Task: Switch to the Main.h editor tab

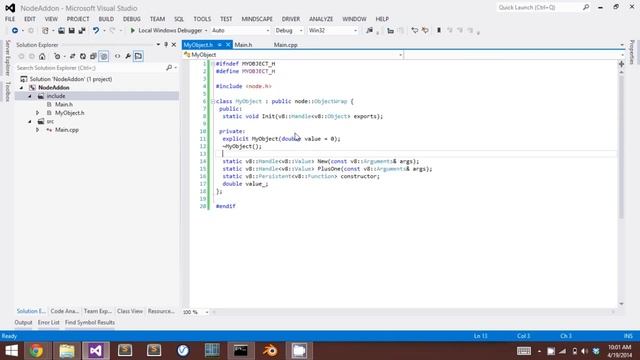Action: [x=243, y=45]
